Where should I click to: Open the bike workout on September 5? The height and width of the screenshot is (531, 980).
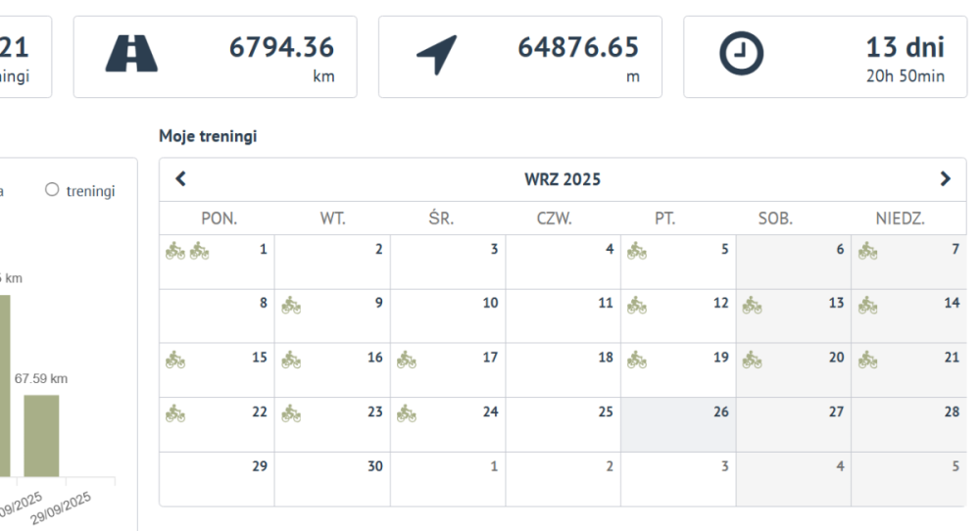[637, 252]
